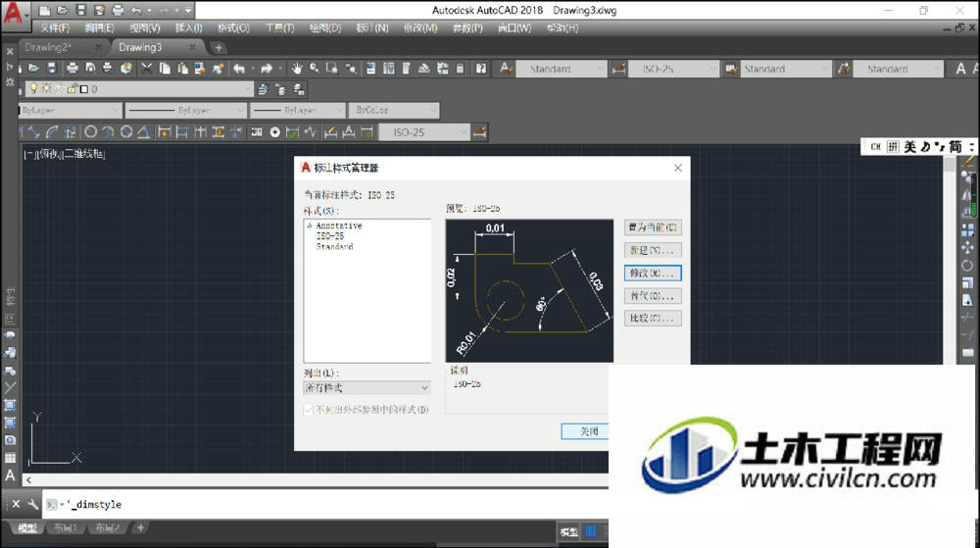
Task: Click the Save As icon in Quick Access toolbar
Action: [x=100, y=11]
